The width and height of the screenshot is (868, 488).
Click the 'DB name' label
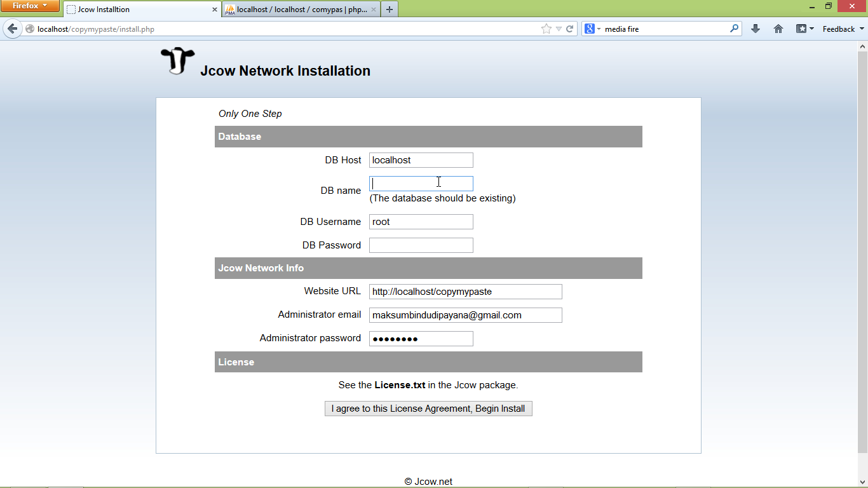[x=341, y=191]
